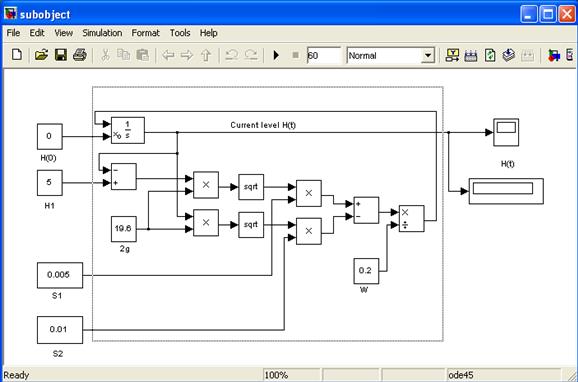Screen dimensions: 578x382
Task: Click the Build subsystem download icon
Action: click(509, 55)
